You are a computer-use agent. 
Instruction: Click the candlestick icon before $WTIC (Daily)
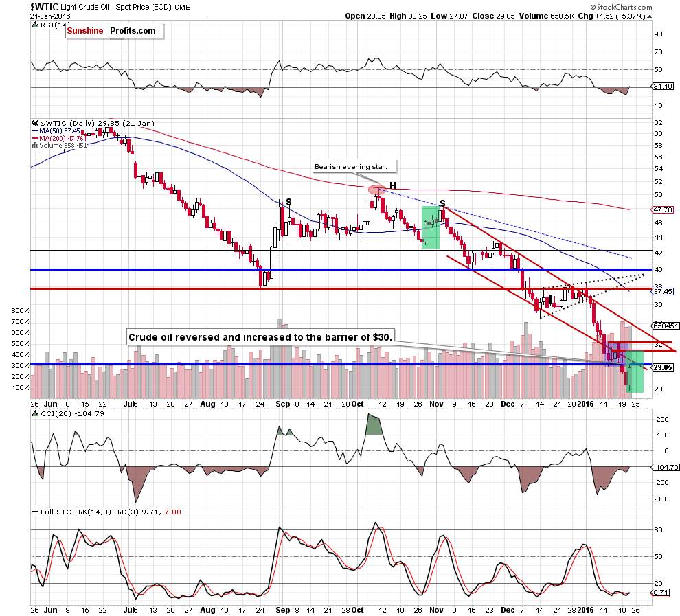coord(36,123)
